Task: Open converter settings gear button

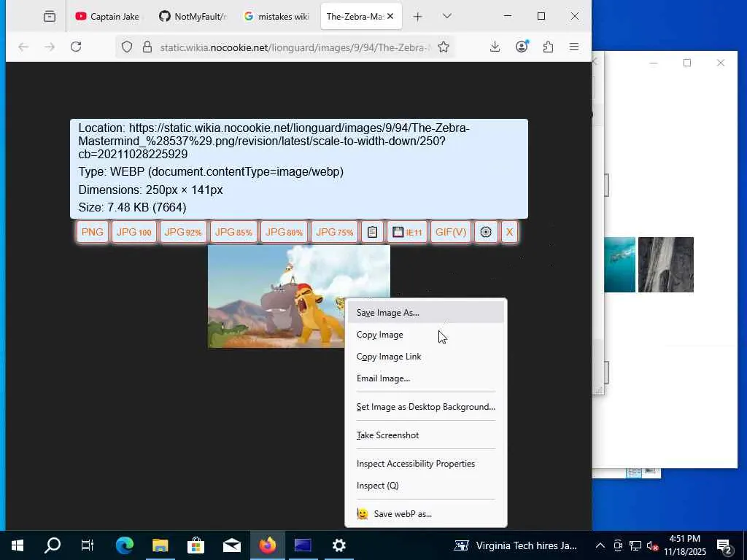Action: point(485,232)
